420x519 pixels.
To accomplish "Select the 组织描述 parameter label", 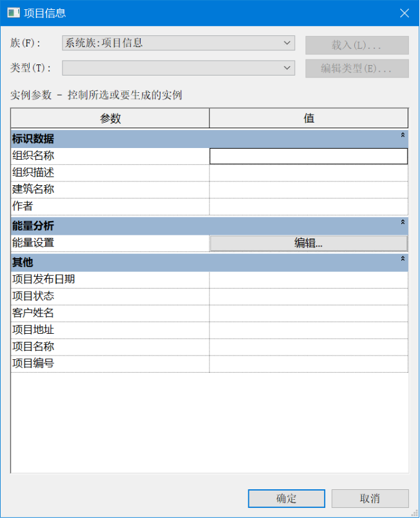I will pos(33,172).
